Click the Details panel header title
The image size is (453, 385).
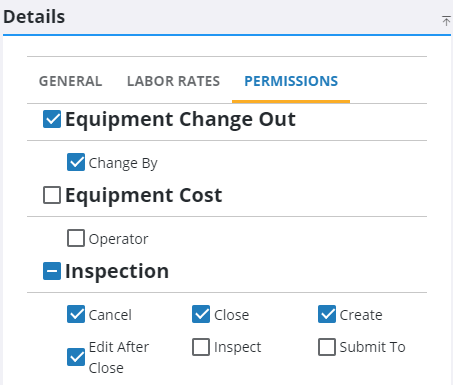point(34,17)
